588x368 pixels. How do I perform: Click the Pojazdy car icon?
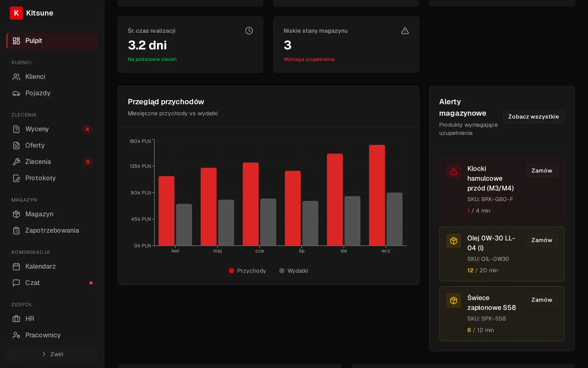[x=16, y=93]
